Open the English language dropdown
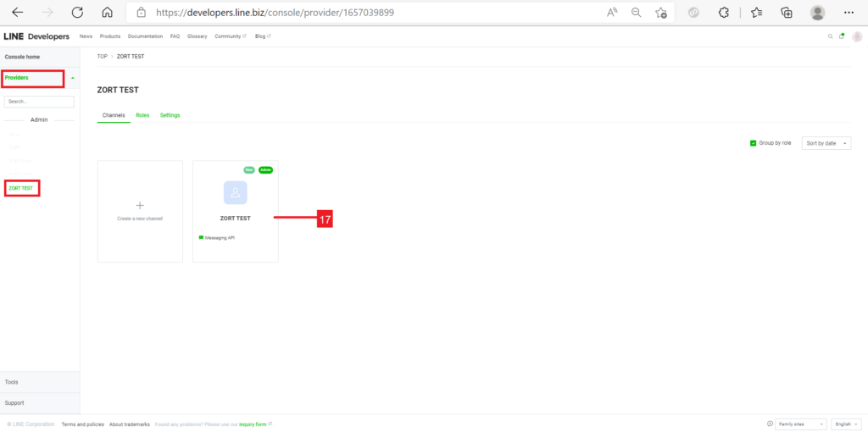Image resolution: width=868 pixels, height=432 pixels. pyautogui.click(x=843, y=424)
